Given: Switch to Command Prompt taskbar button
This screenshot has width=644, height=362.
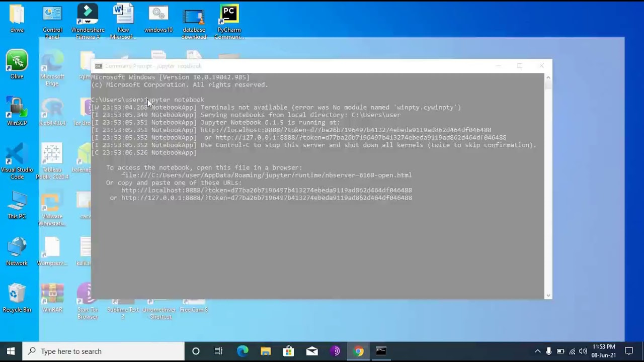Looking at the screenshot, I should coord(381,351).
